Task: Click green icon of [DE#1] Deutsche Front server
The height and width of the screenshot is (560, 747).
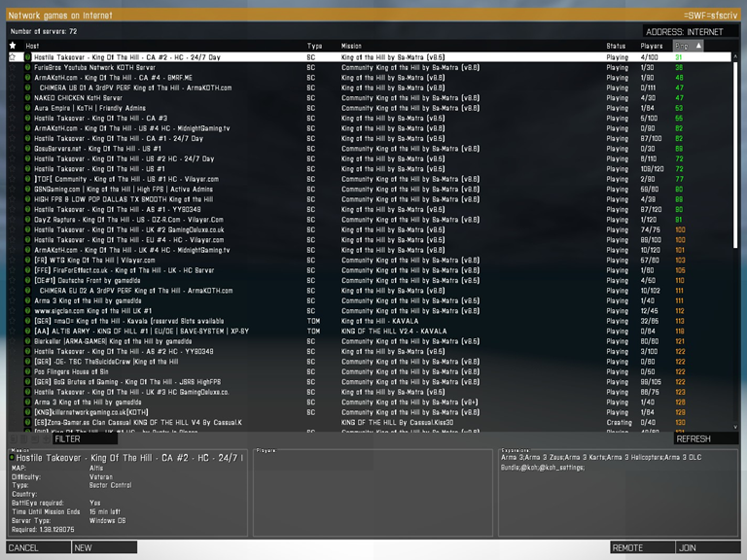Action: [x=27, y=280]
